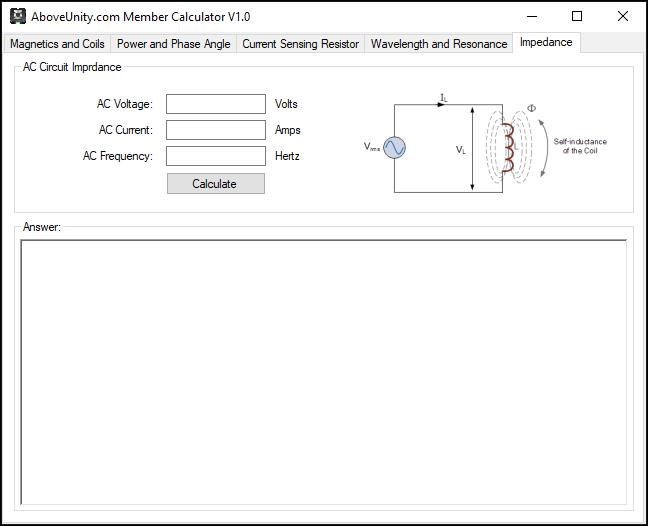Image resolution: width=648 pixels, height=526 pixels.
Task: Go to Wavelength and Resonance tab
Action: pos(438,44)
